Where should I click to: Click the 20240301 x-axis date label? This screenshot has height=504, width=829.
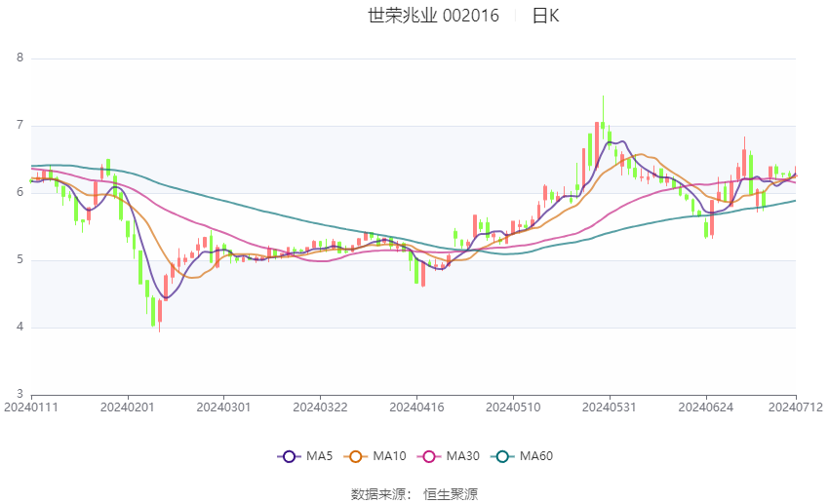click(x=223, y=407)
